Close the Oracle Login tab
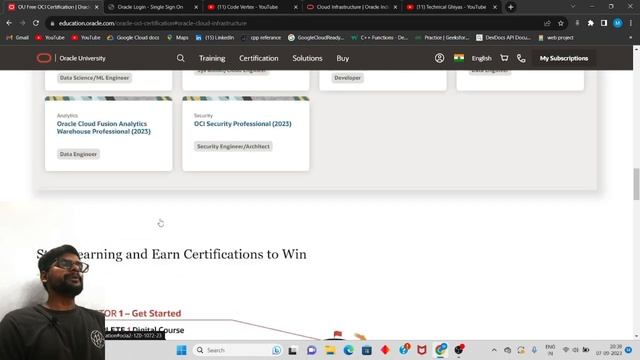 click(196, 7)
